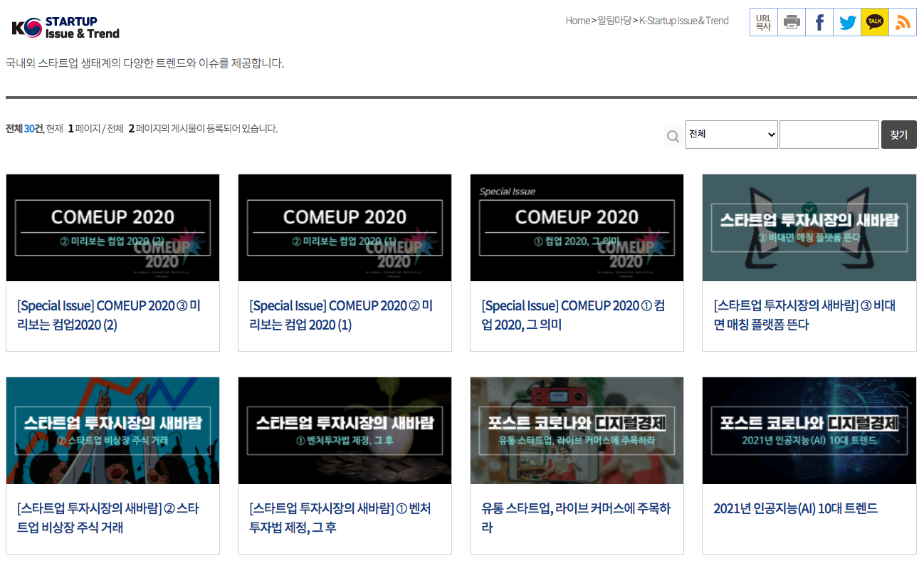924x561 pixels.
Task: Open article title COMEUP 2020 ③ 미리보는 컴업2020 (2)
Action: [x=109, y=315]
